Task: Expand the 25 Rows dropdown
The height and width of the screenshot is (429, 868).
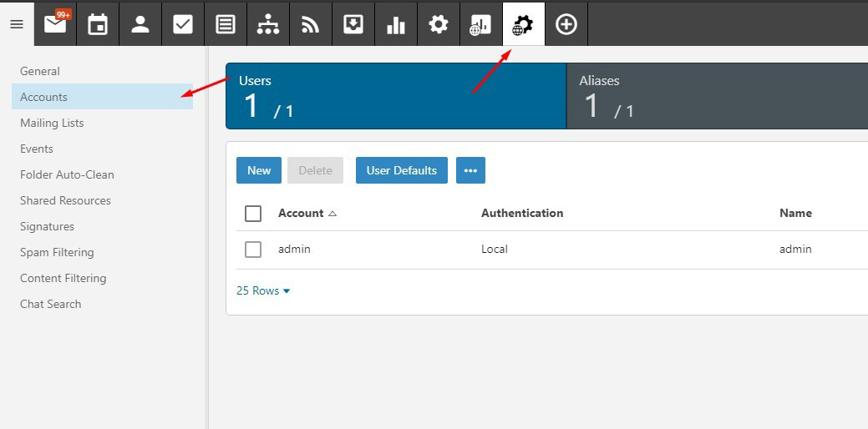Action: click(x=263, y=290)
